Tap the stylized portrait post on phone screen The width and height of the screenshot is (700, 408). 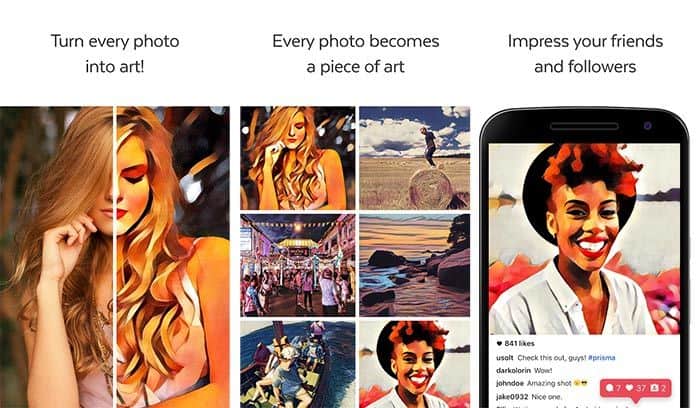[584, 239]
